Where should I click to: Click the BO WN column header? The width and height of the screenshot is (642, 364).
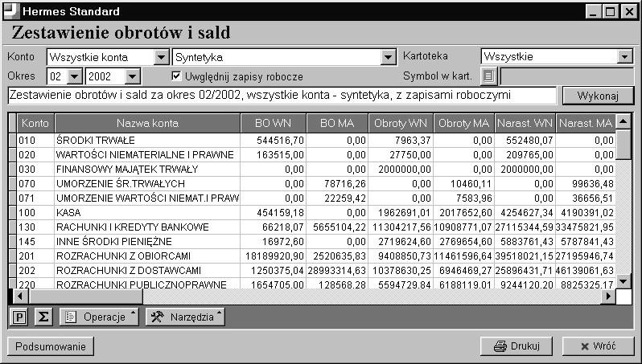[273, 123]
